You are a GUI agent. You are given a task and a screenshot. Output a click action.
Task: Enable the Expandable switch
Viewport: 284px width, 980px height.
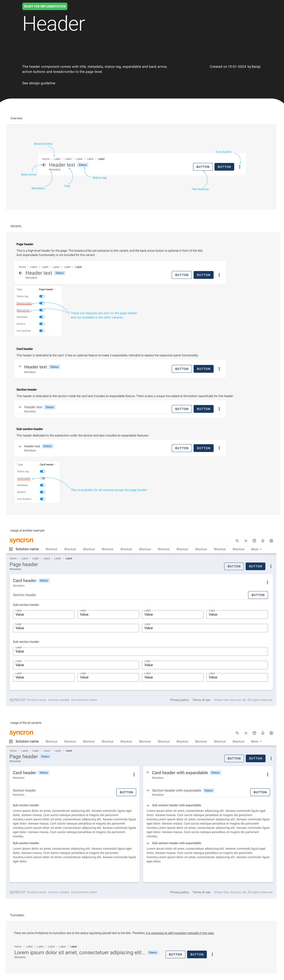coord(43,478)
